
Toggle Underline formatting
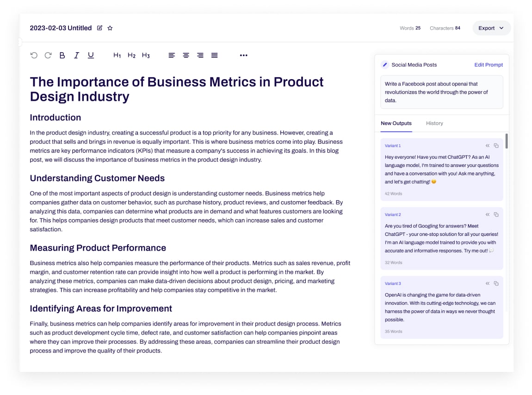pos(91,56)
